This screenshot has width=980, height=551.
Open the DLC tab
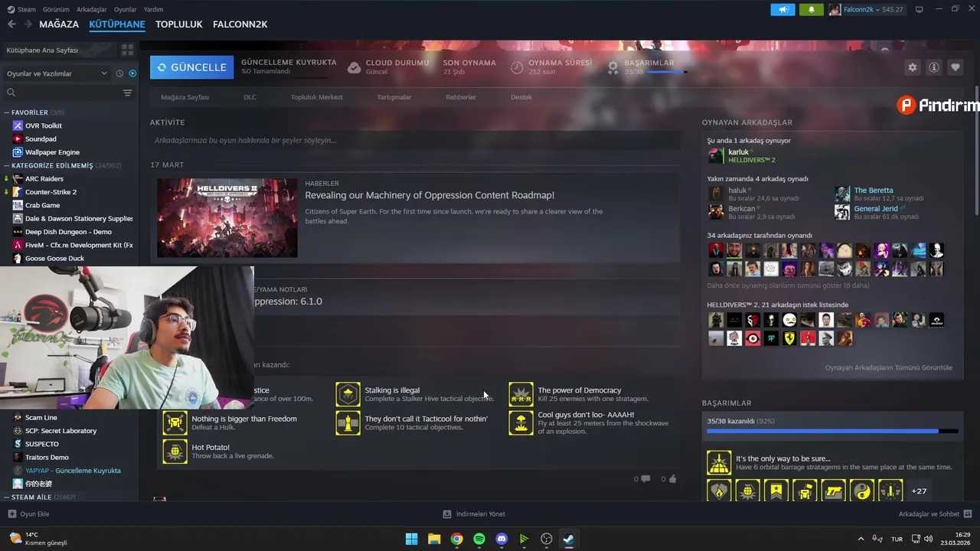pos(250,97)
